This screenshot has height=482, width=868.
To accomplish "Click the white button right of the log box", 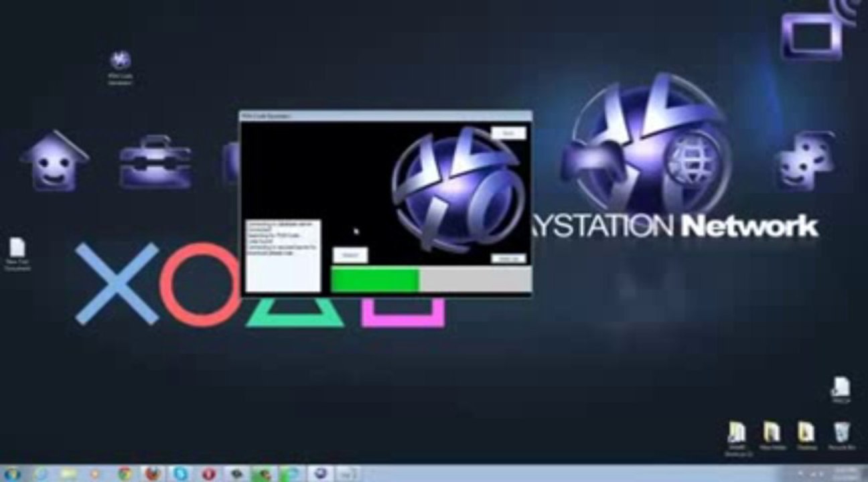I will coord(350,256).
